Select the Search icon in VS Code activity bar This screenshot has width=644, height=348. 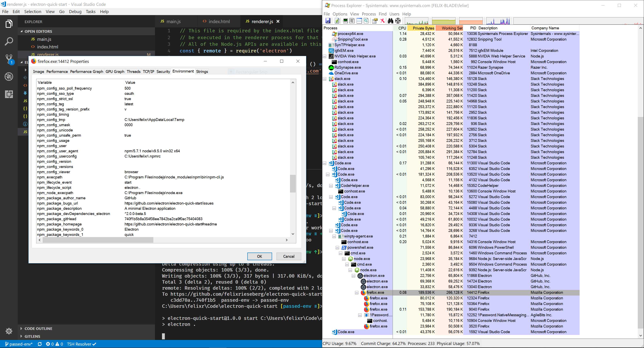coord(9,41)
